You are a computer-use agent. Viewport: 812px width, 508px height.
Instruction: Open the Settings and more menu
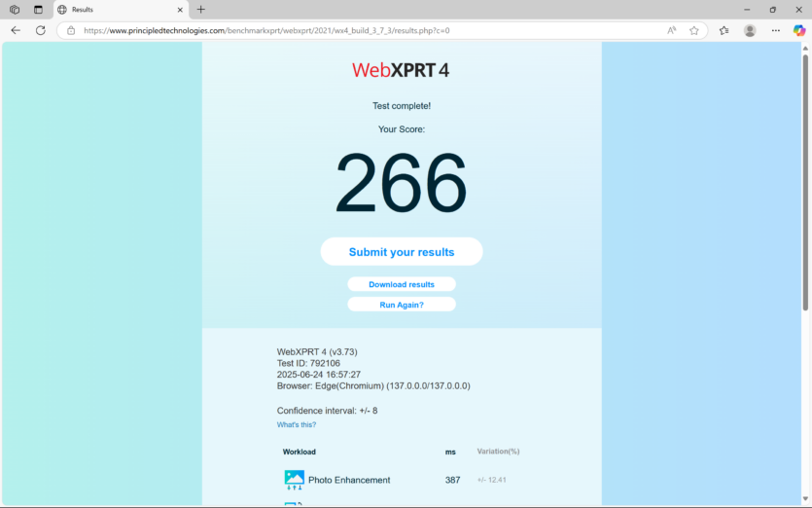click(775, 30)
